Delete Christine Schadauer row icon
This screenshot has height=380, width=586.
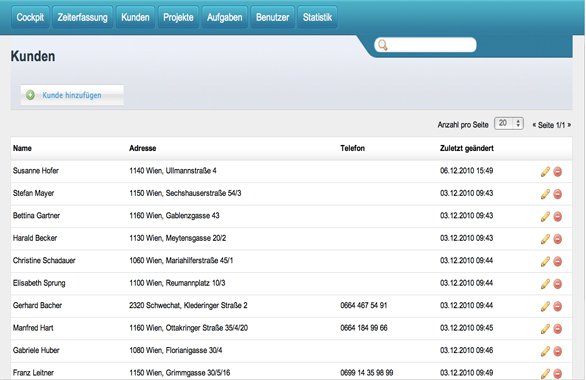[558, 262]
